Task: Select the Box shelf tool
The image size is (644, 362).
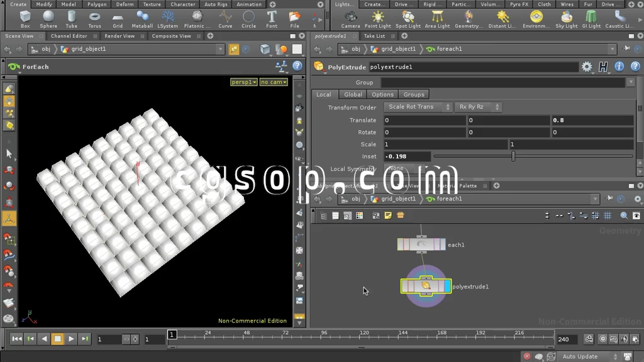Action: pyautogui.click(x=25, y=19)
